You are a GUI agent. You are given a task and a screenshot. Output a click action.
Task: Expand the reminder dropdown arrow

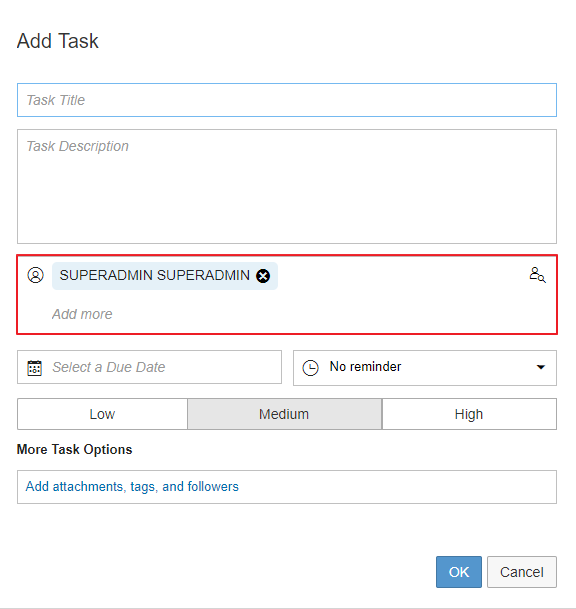pos(541,367)
